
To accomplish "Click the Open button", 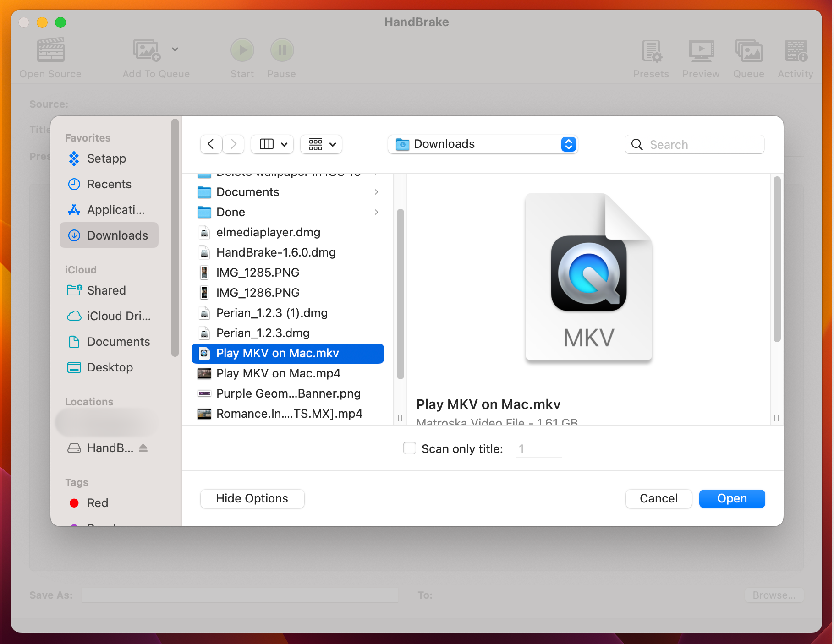I will click(x=732, y=498).
